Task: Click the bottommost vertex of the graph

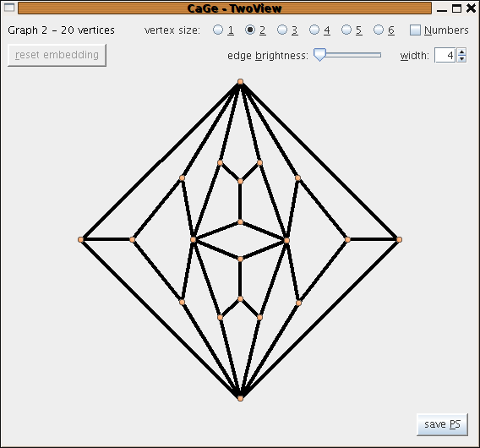Action: (x=240, y=398)
